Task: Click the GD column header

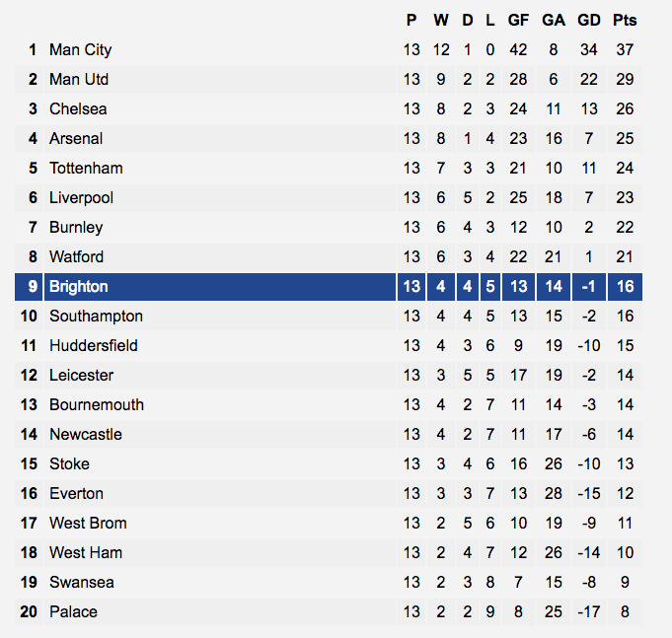Action: (x=589, y=20)
